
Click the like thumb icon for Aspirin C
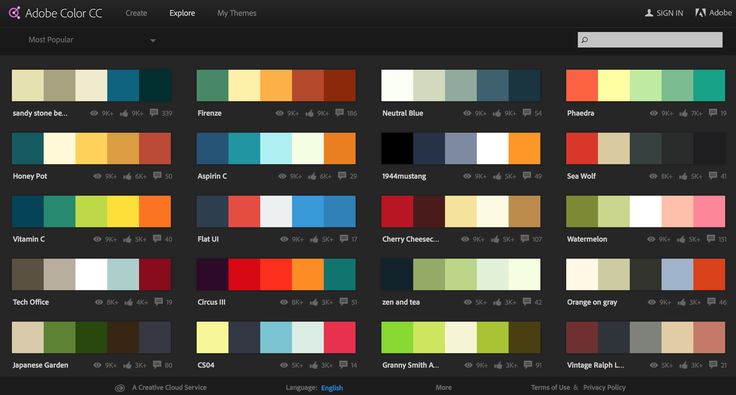pyautogui.click(x=312, y=176)
